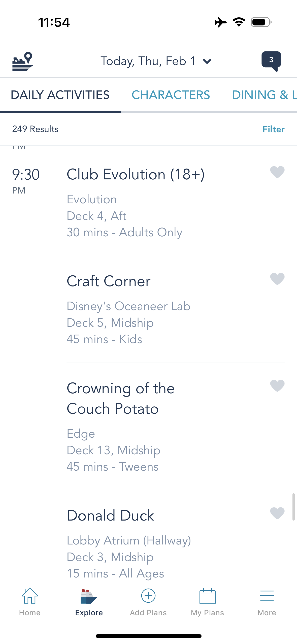Open the Filter options
The image size is (297, 644).
coord(273,129)
